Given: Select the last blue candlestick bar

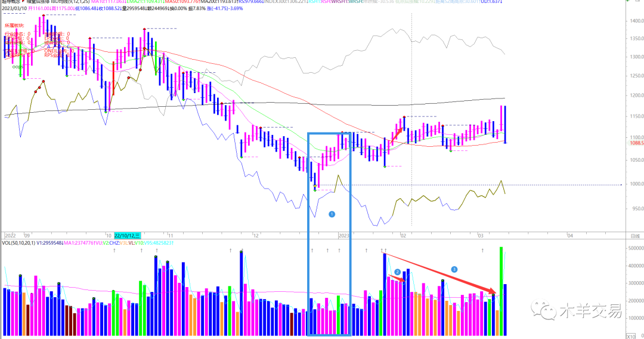Looking at the screenshot, I should pyautogui.click(x=505, y=125).
